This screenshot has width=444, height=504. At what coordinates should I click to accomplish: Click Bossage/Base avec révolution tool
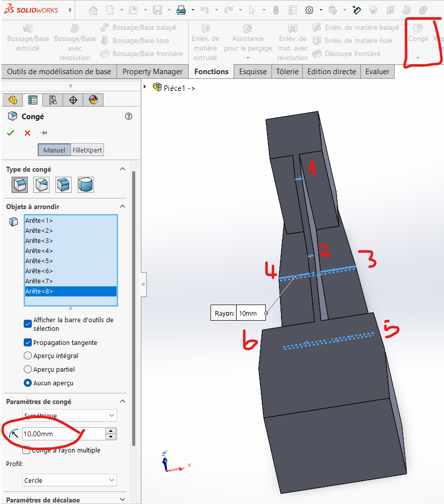[x=75, y=43]
